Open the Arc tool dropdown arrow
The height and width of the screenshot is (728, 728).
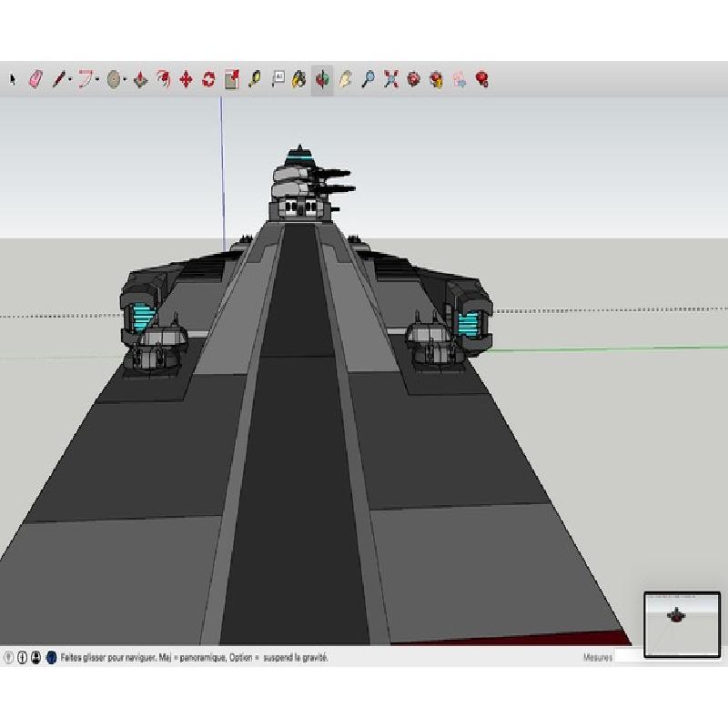(x=98, y=81)
